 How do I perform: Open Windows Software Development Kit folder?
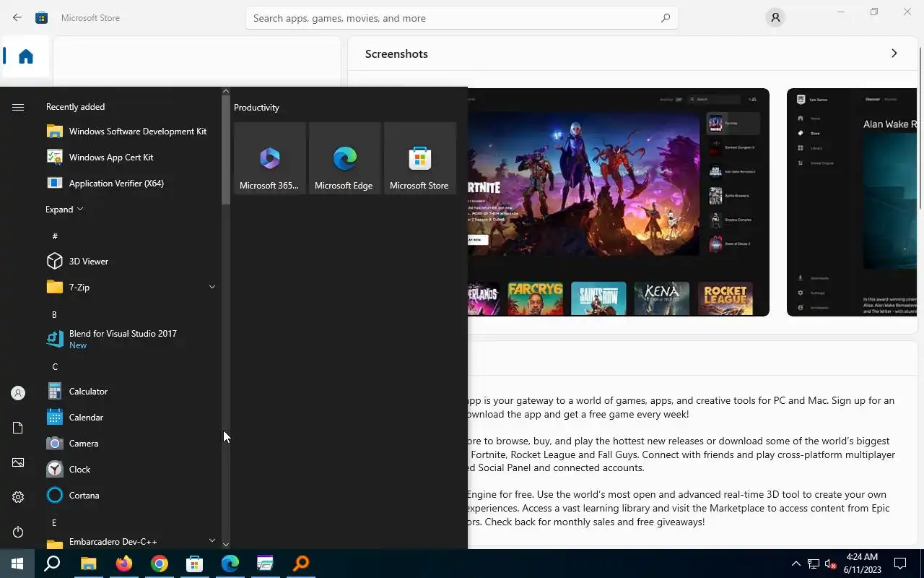click(x=131, y=131)
